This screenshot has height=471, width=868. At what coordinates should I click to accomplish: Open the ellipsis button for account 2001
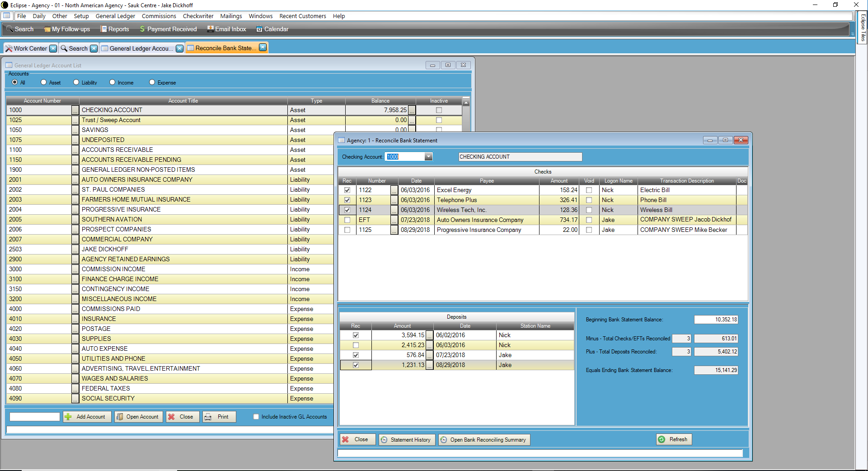point(75,179)
